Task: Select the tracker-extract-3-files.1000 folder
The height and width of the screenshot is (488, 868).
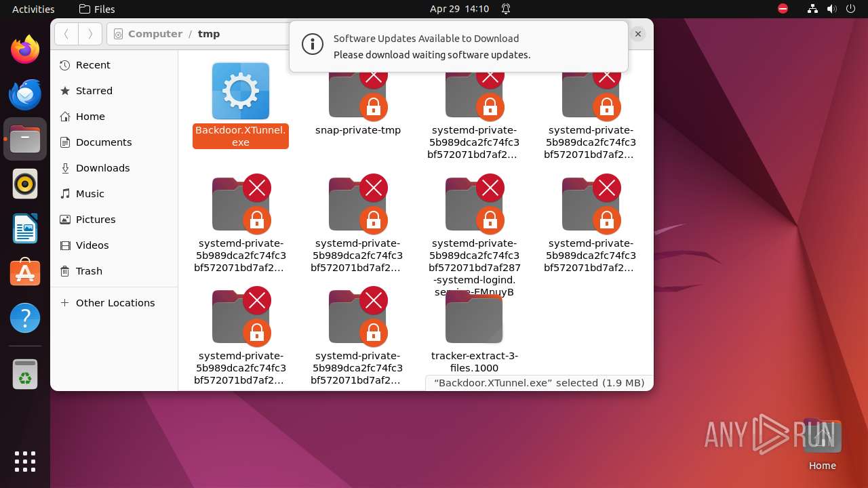Action: [474, 319]
